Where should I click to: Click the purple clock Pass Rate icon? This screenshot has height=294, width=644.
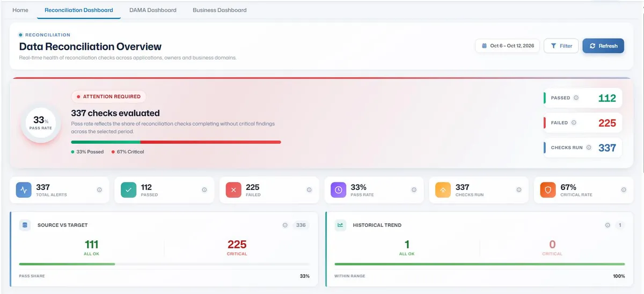(x=339, y=190)
